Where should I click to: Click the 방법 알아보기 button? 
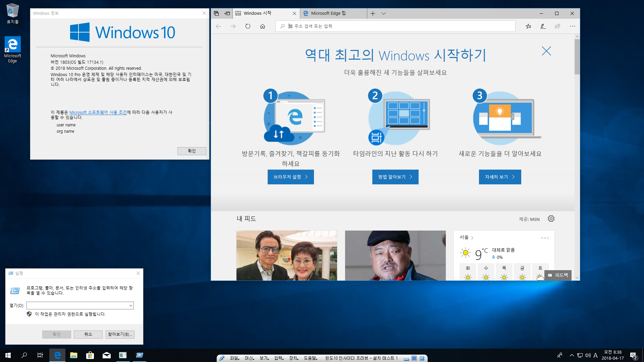[x=395, y=177]
